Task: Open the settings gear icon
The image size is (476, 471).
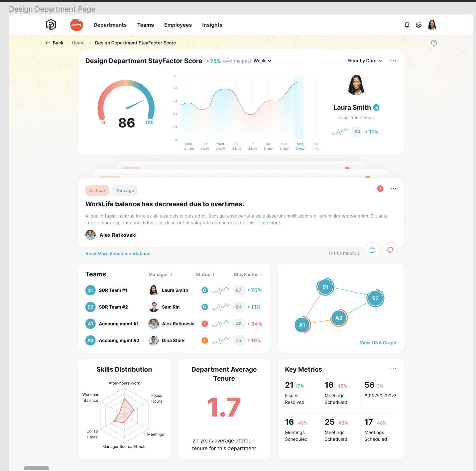Action: tap(418, 25)
